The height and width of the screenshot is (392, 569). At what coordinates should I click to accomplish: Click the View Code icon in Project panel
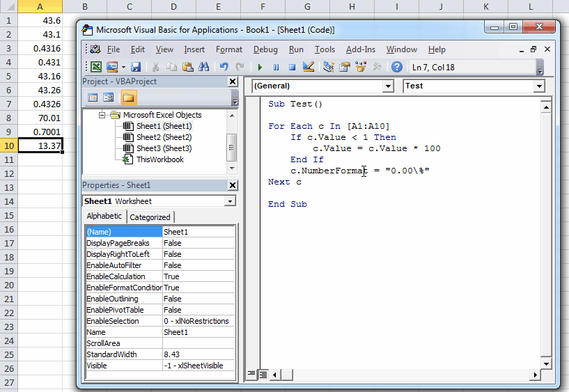coord(93,97)
